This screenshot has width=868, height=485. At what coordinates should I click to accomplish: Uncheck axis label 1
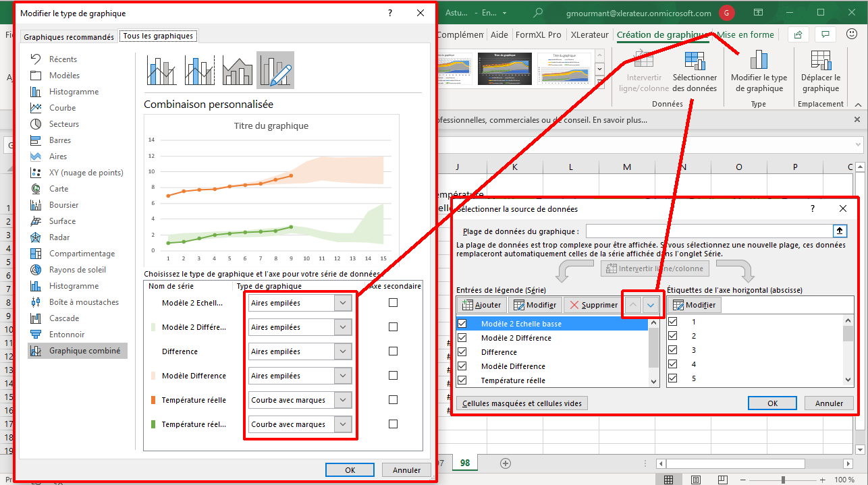(673, 322)
